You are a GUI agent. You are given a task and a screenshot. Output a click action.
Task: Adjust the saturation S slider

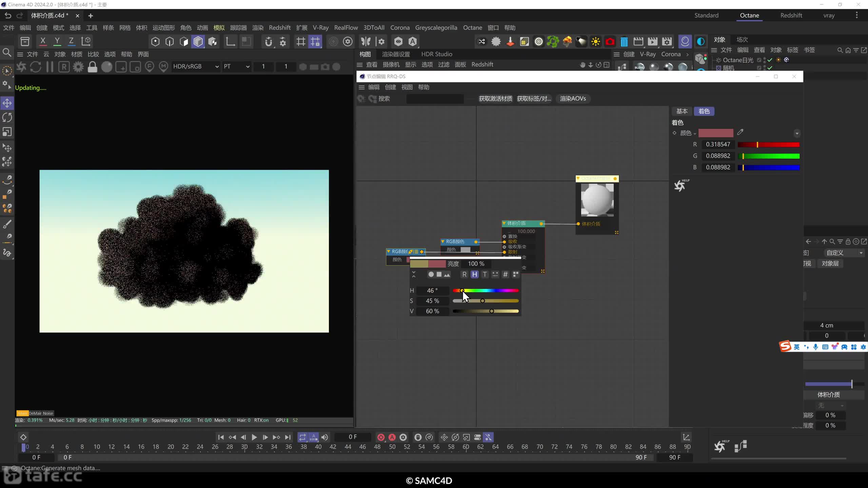486,301
